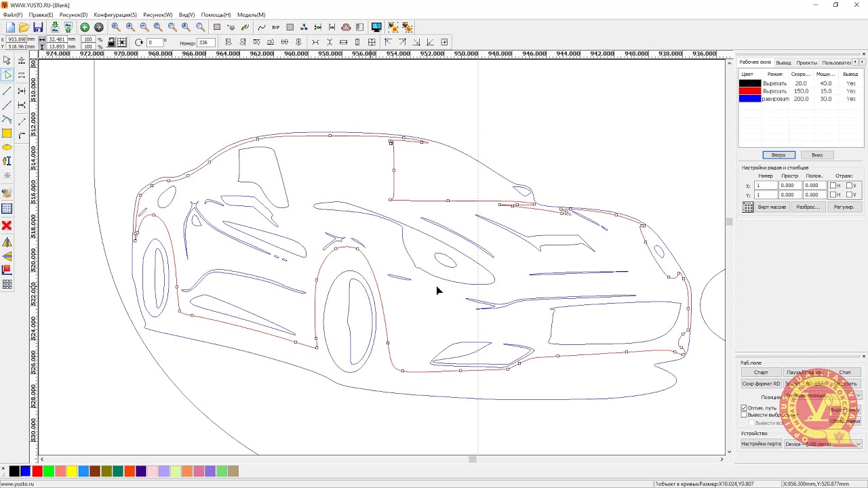Click the array grid icon in left toolbar
Image resolution: width=868 pixels, height=488 pixels.
[x=7, y=285]
